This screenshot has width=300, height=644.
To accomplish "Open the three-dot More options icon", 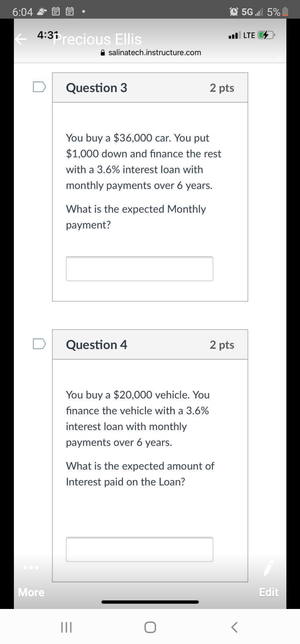I will pos(31,568).
